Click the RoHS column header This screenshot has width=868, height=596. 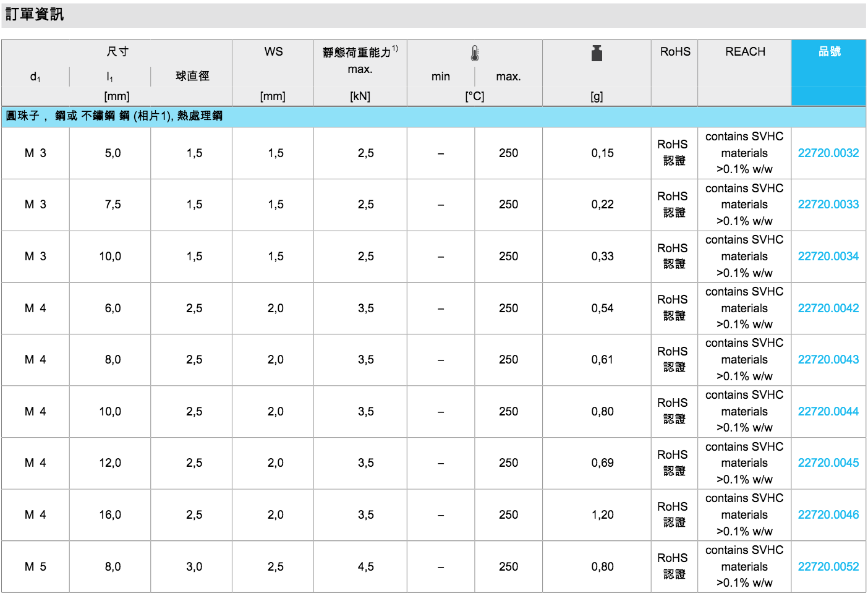[675, 52]
